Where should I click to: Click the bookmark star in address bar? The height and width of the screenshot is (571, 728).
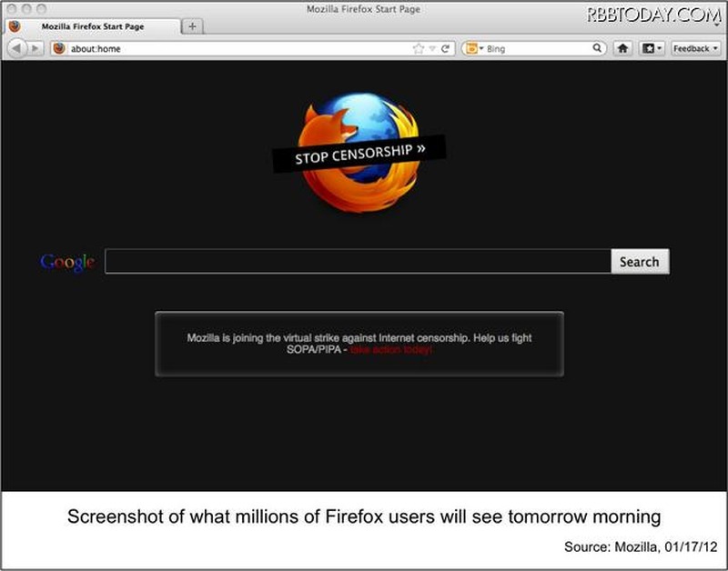click(419, 48)
